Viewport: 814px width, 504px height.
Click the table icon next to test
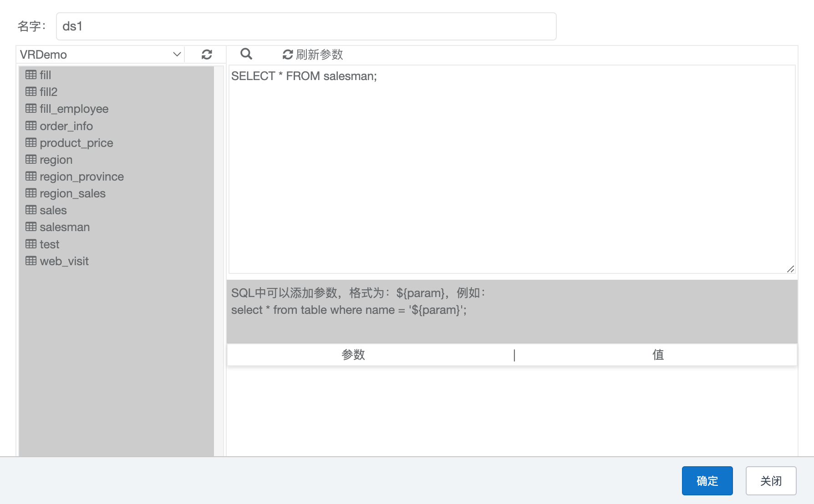coord(31,244)
